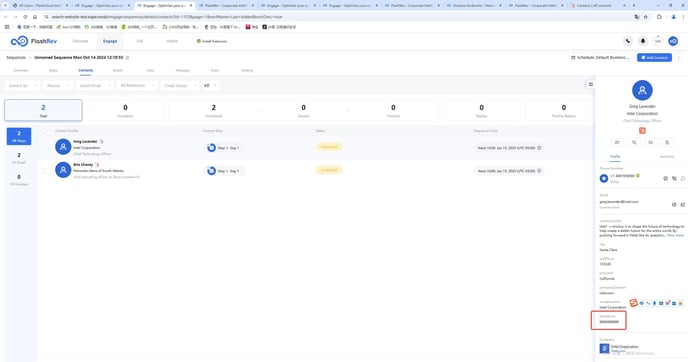
Task: Switch to the Profile tab in the side panel
Action: pyautogui.click(x=615, y=157)
